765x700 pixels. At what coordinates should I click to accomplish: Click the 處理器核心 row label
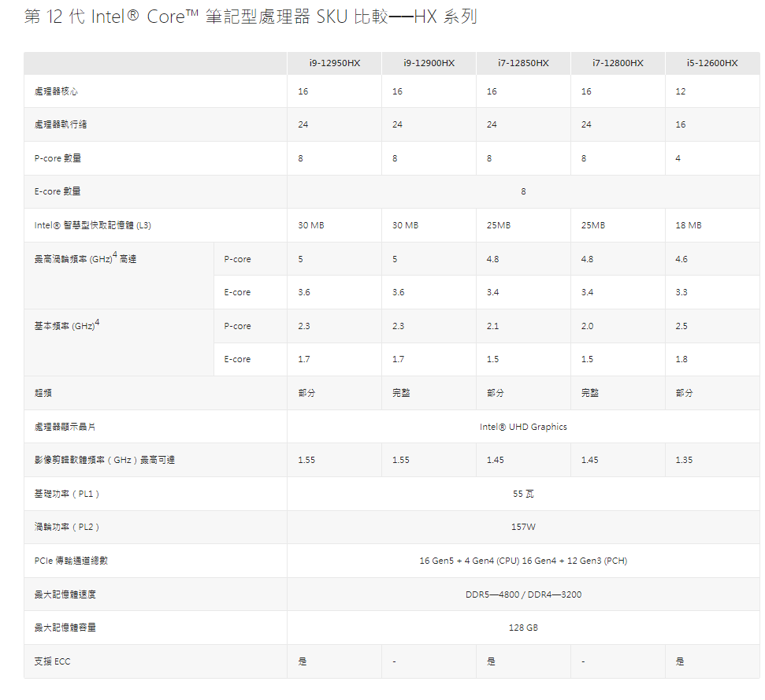[x=56, y=91]
